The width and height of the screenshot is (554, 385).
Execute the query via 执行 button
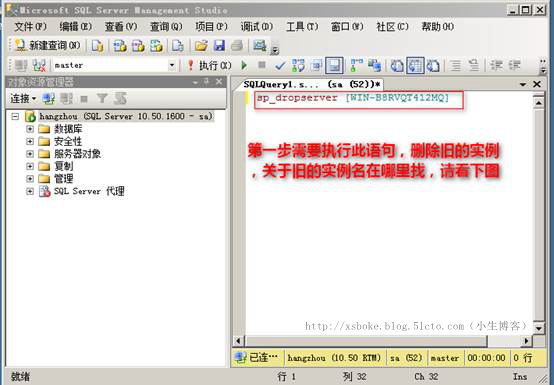pos(209,65)
